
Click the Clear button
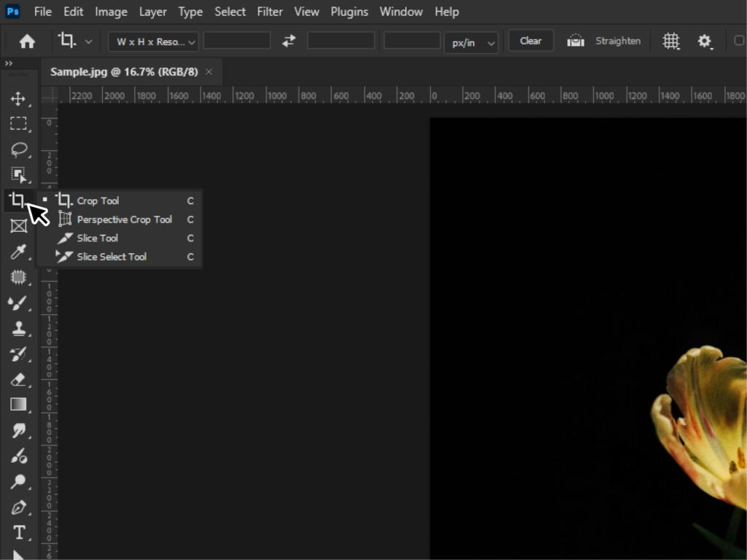pyautogui.click(x=530, y=40)
